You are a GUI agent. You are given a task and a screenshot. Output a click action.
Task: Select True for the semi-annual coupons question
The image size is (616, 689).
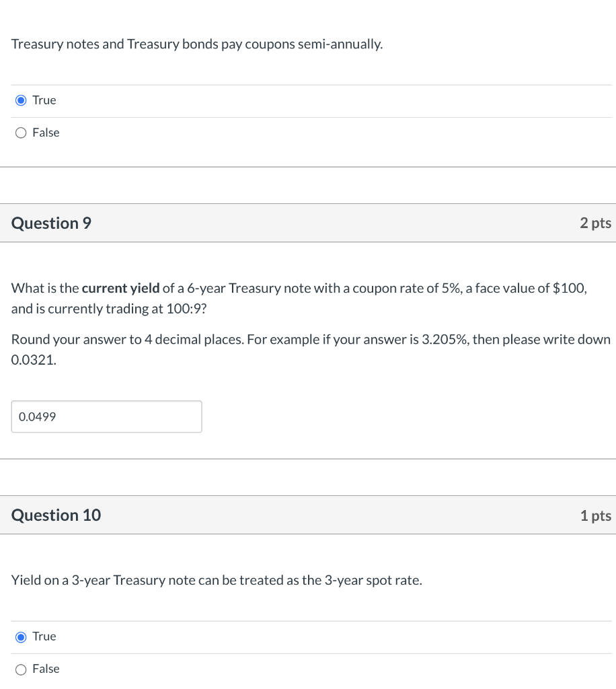click(x=22, y=100)
